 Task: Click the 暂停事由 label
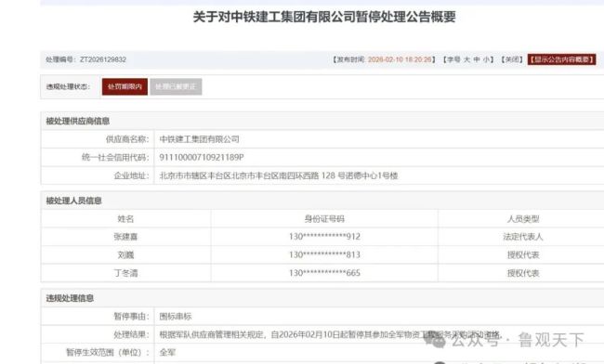pyautogui.click(x=131, y=317)
